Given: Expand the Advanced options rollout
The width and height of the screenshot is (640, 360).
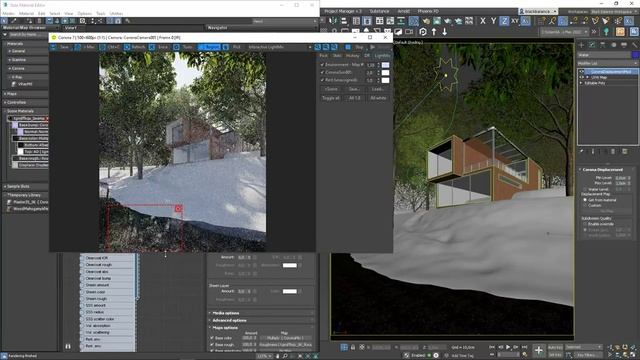Looking at the screenshot, I should click(262, 320).
